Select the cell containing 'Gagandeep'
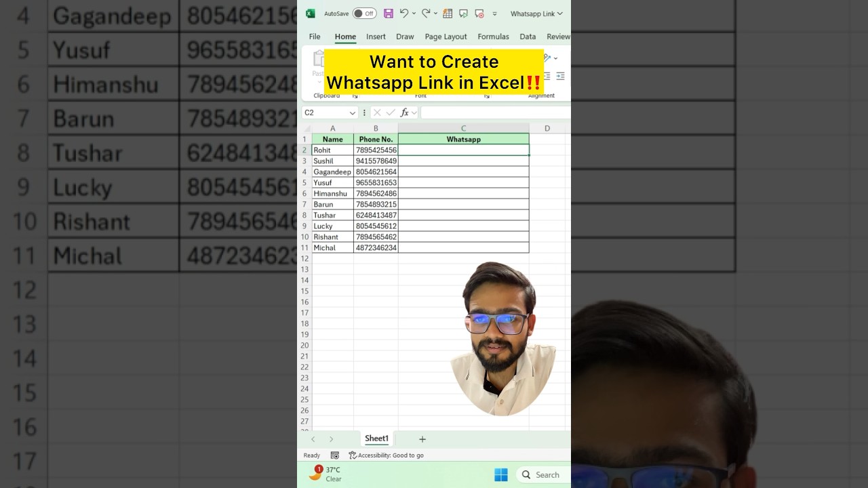Image resolution: width=868 pixels, height=488 pixels. (x=332, y=171)
